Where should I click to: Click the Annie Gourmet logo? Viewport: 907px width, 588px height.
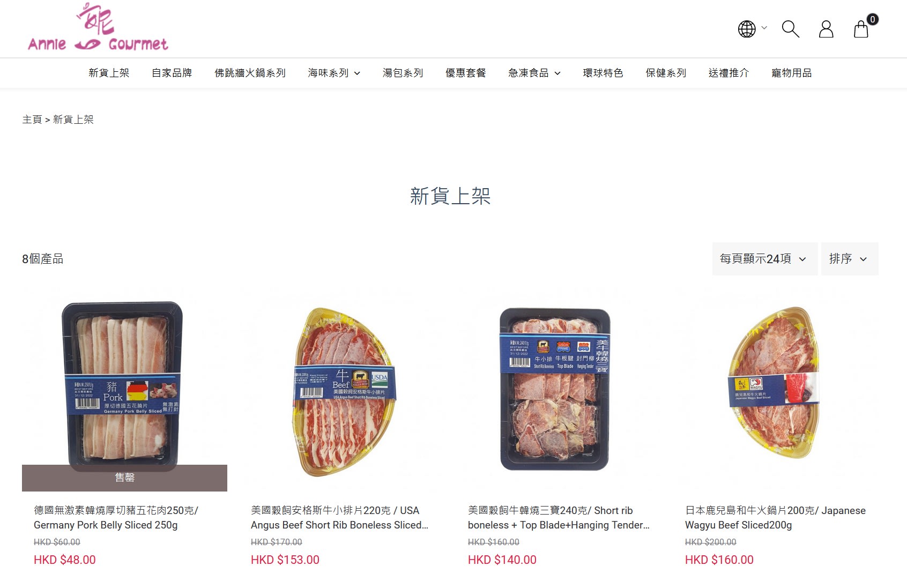[98, 27]
